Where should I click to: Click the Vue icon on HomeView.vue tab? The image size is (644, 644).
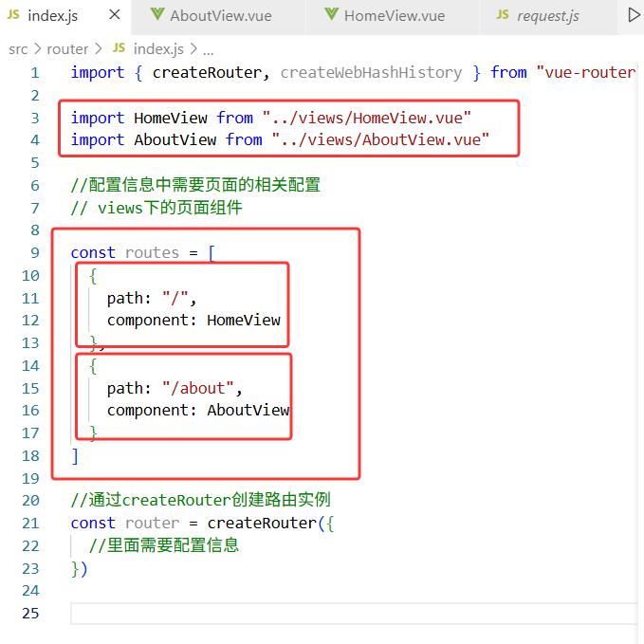click(x=331, y=14)
